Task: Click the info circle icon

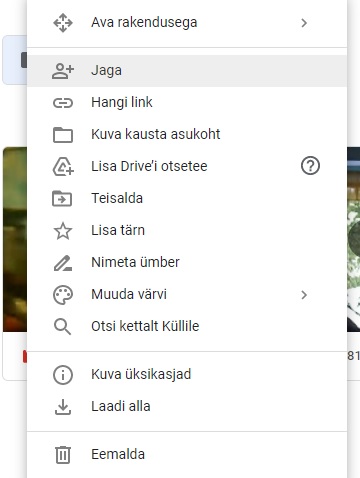Action: click(63, 375)
